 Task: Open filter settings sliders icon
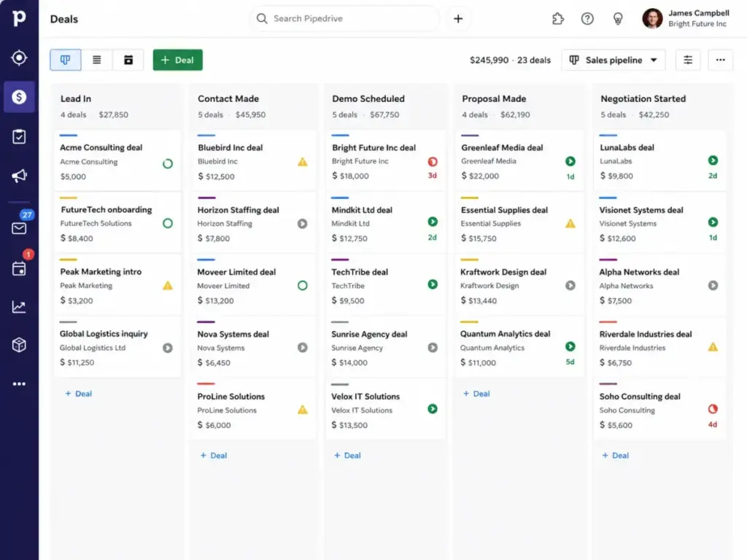point(688,60)
